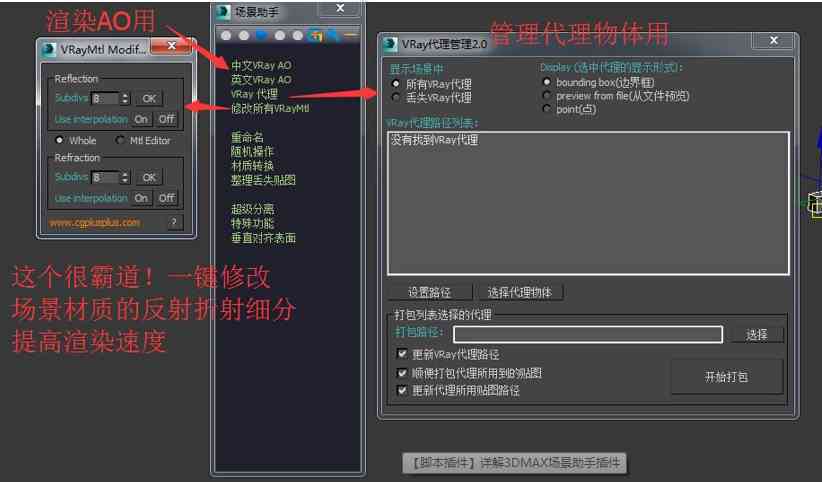Turn Reflection Use interpolation Off
The height and width of the screenshot is (482, 822).
pyautogui.click(x=167, y=119)
